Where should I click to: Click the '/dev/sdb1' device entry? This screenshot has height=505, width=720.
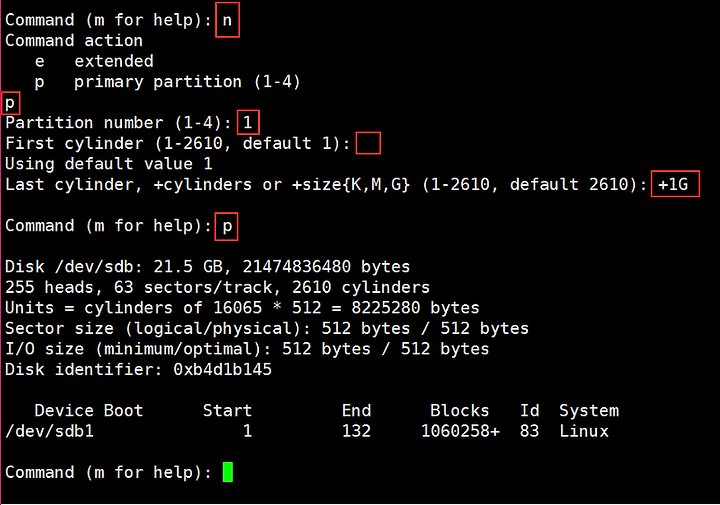pos(49,431)
